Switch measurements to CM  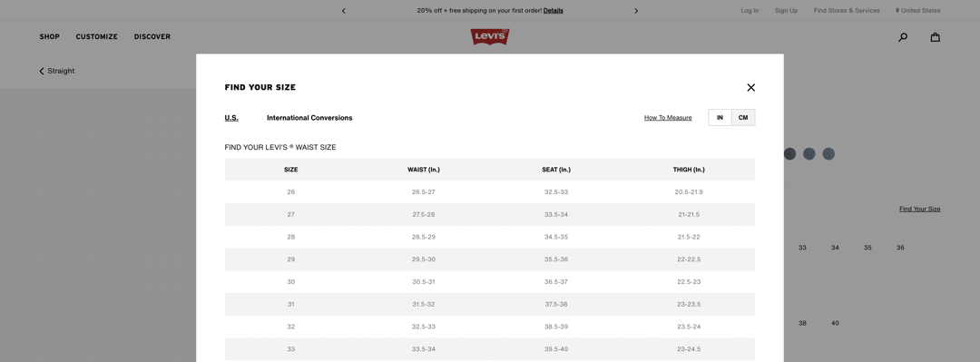tap(743, 118)
